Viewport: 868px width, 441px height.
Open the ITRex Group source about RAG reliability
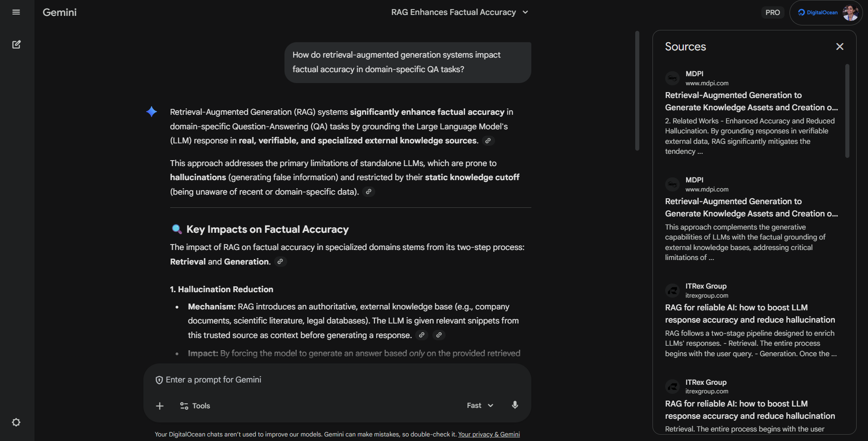[750, 314]
